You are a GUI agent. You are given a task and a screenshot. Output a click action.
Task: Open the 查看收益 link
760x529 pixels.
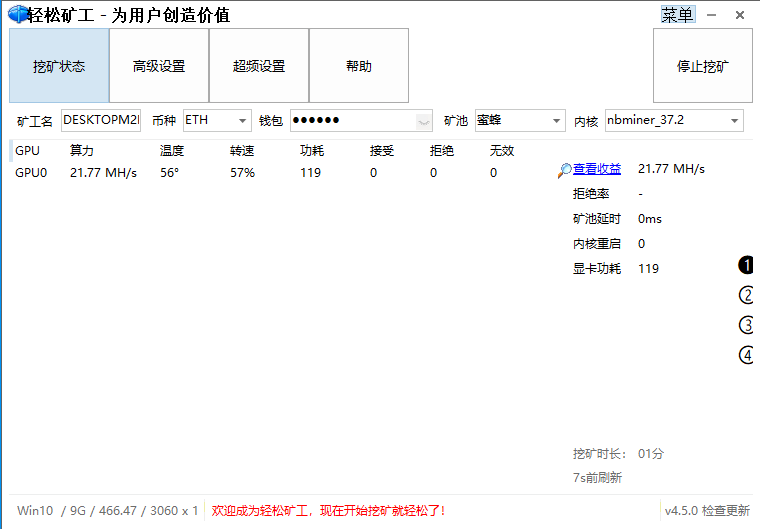(x=597, y=169)
